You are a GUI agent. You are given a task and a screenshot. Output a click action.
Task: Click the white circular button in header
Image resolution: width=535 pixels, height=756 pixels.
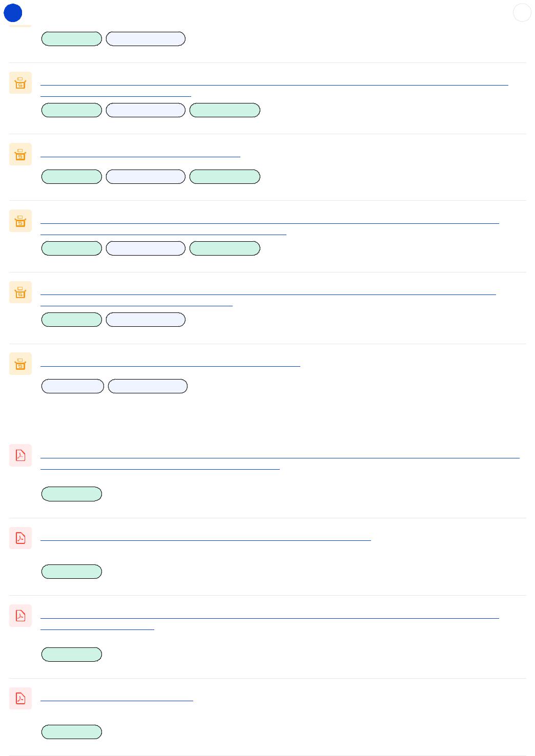(522, 13)
